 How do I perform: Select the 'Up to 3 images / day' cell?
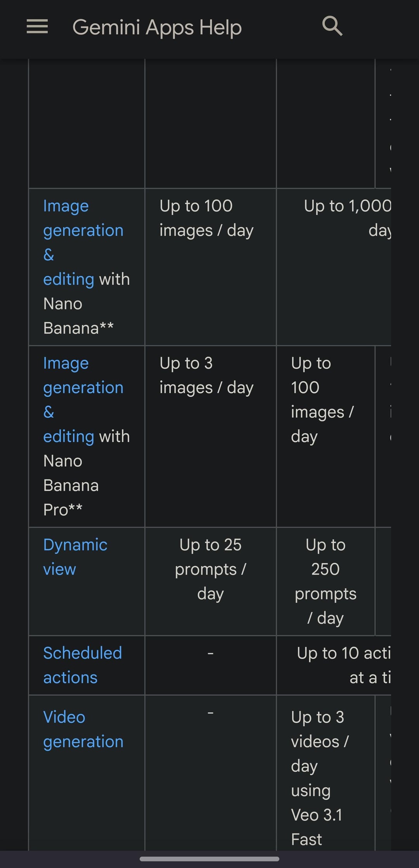point(206,376)
